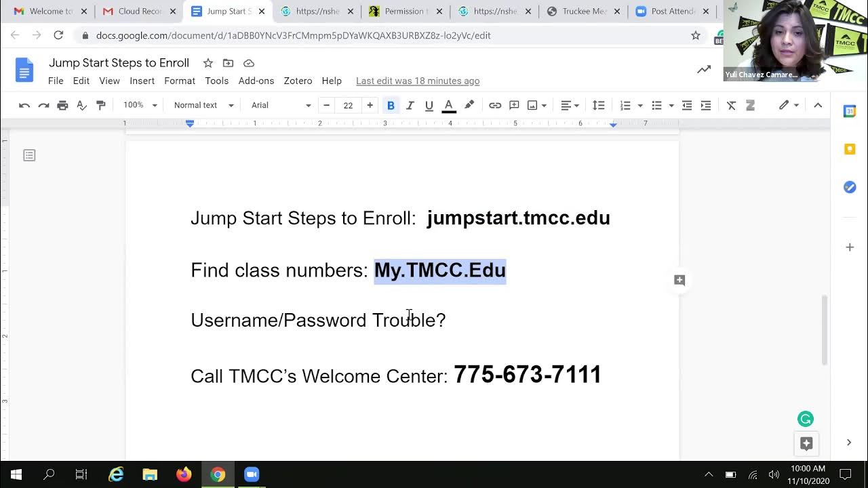
Task: Click the Add comment toolbar icon
Action: [514, 105]
